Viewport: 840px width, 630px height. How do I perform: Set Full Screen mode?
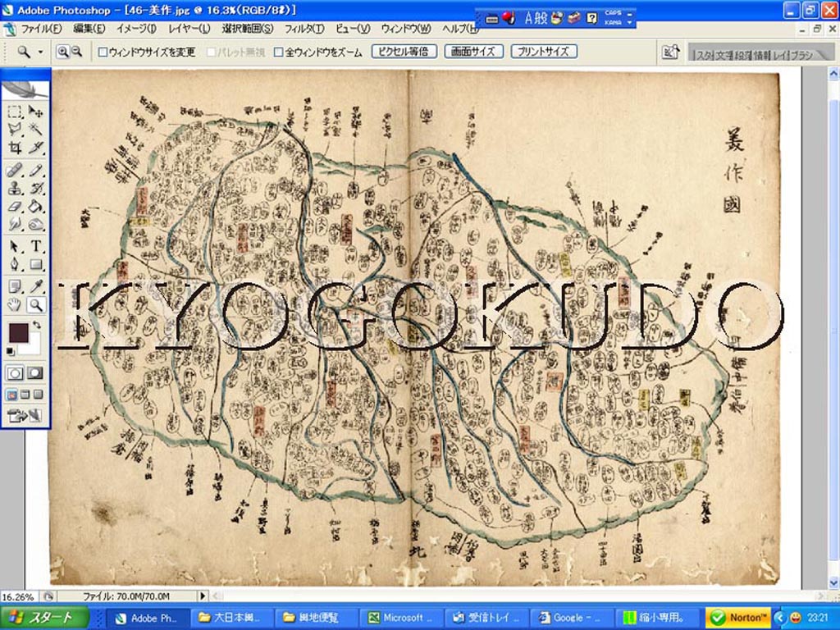[x=38, y=395]
